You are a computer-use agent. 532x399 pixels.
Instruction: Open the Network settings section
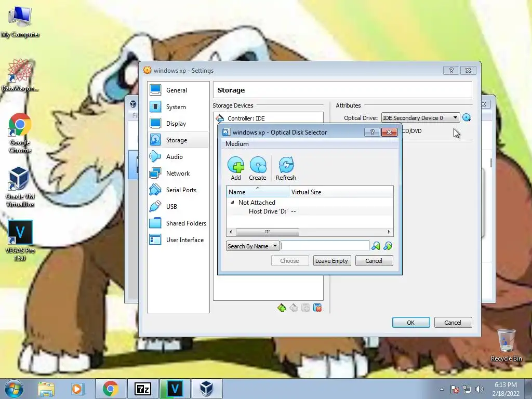point(179,174)
